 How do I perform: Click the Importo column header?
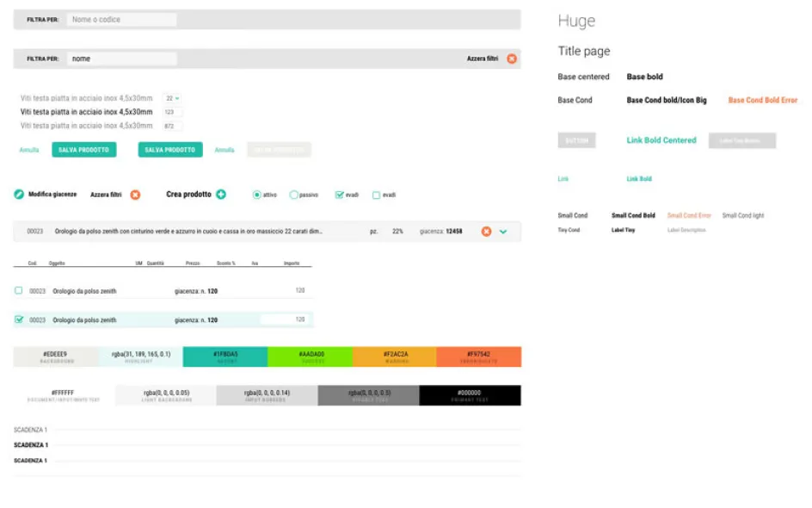pyautogui.click(x=292, y=263)
